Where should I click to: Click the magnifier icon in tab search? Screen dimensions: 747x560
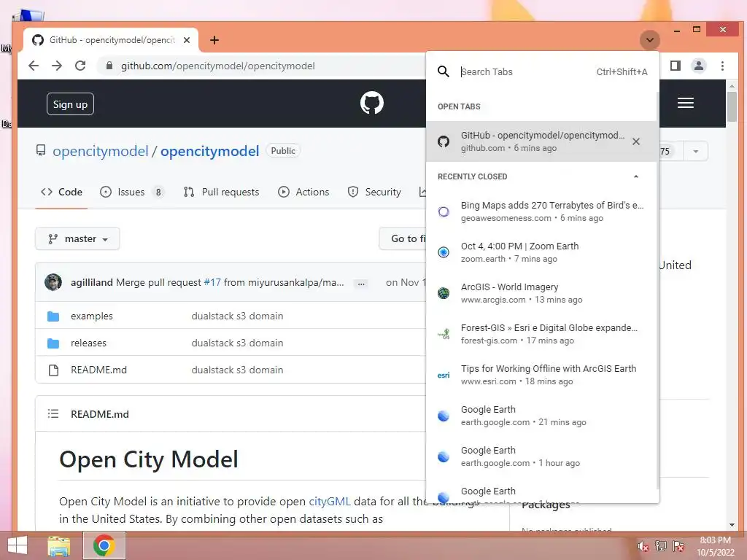tap(444, 72)
